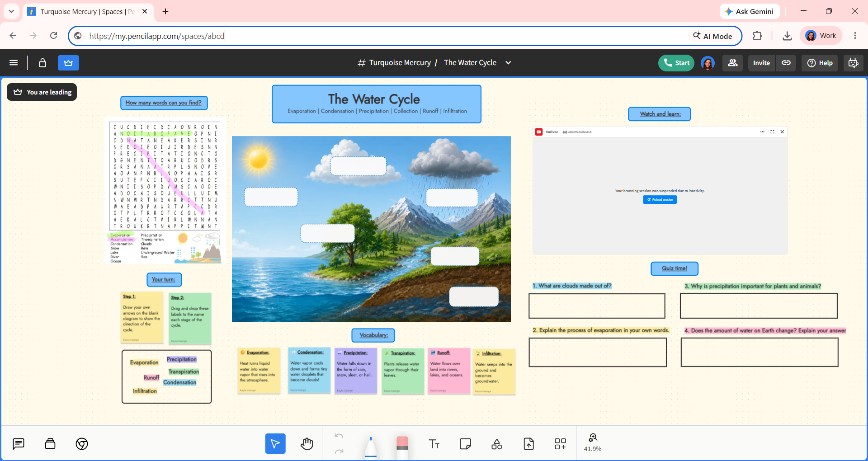Image resolution: width=868 pixels, height=461 pixels.
Task: Click the answer box under question 1
Action: click(597, 306)
